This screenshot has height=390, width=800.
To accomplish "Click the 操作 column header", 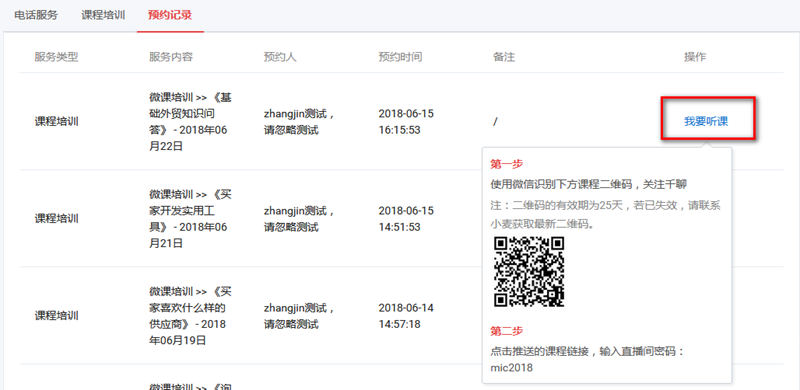I will [695, 57].
